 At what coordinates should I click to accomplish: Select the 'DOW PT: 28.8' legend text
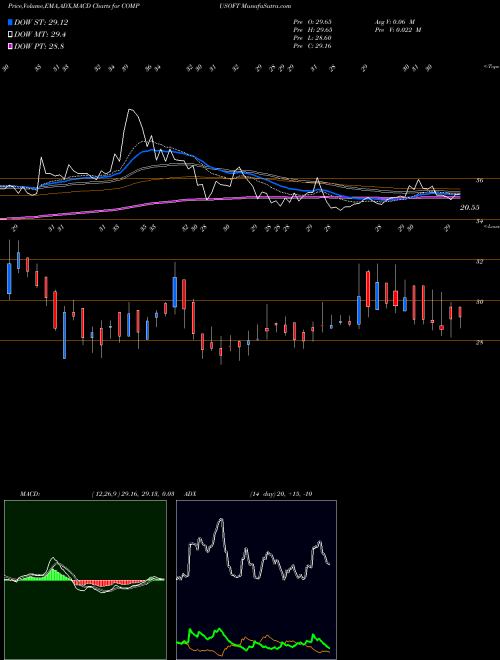pyautogui.click(x=39, y=47)
